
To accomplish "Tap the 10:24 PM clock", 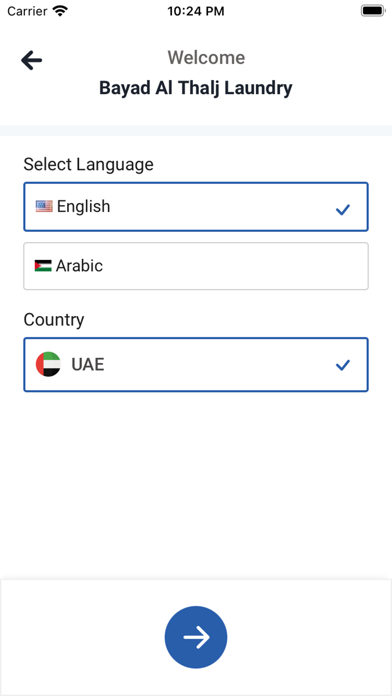I will pos(196,11).
